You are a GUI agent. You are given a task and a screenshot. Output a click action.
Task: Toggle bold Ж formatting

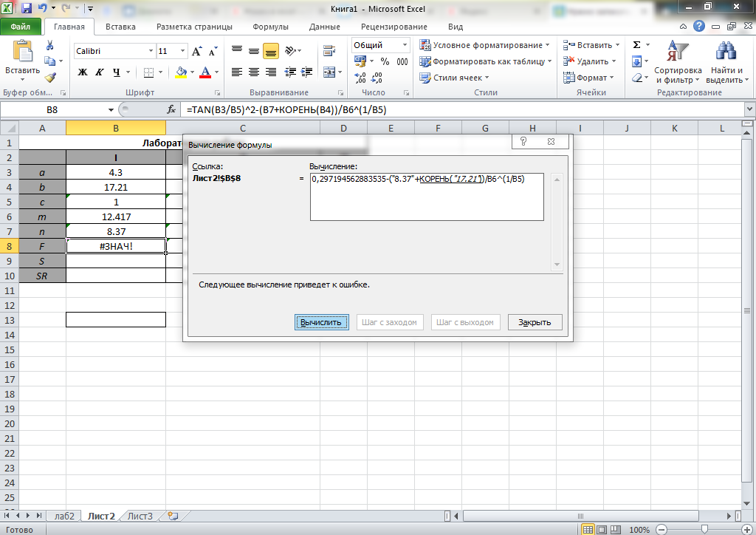(83, 72)
